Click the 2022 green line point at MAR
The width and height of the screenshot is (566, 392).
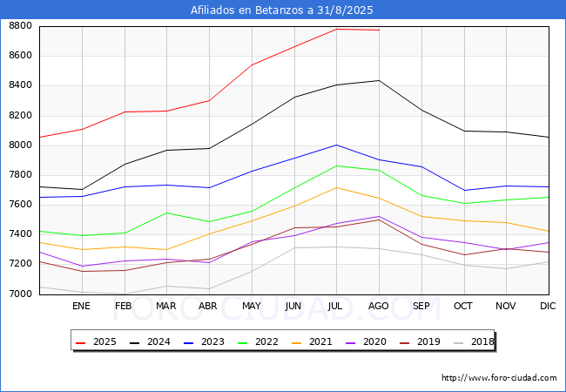click(167, 213)
